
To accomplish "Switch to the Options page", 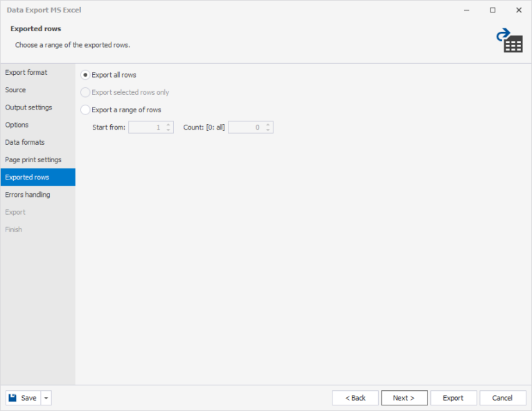I will pos(17,125).
